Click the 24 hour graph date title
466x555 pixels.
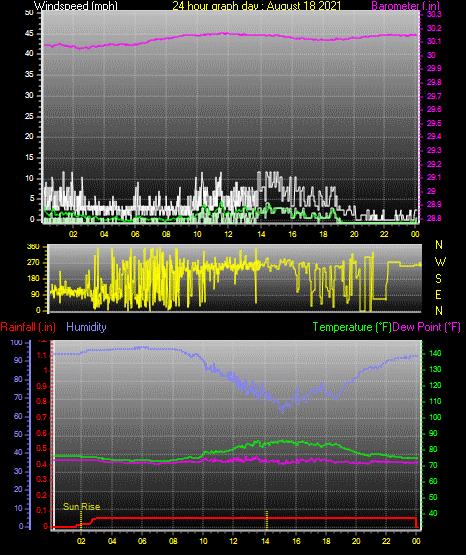coord(257,5)
